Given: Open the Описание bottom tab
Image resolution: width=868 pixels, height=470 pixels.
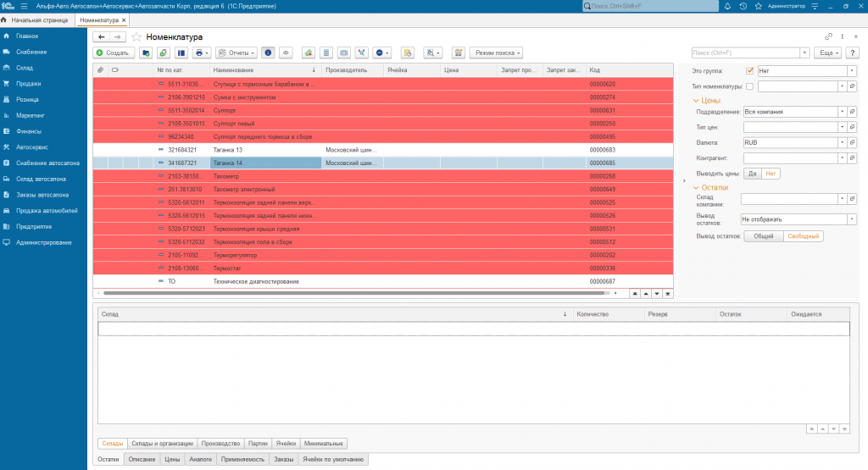Looking at the screenshot, I should pyautogui.click(x=142, y=460).
